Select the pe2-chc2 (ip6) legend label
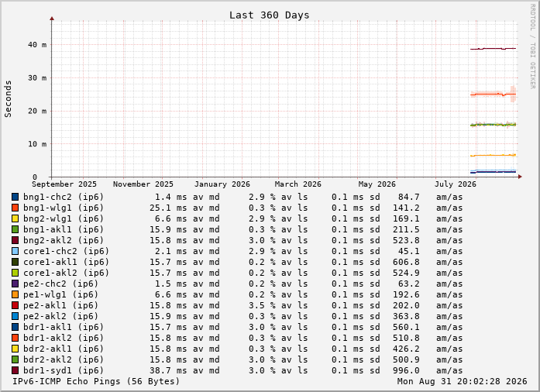 pos(61,284)
